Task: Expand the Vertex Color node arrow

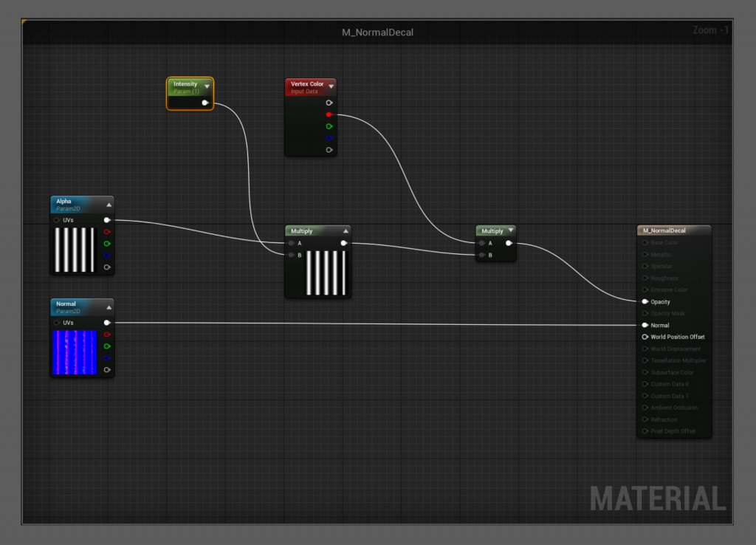Action: click(x=331, y=86)
